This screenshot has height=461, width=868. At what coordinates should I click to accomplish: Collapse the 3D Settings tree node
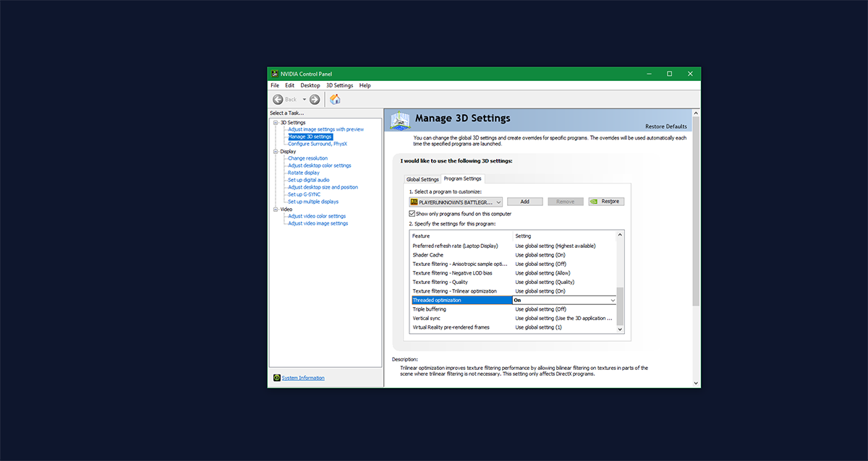276,122
